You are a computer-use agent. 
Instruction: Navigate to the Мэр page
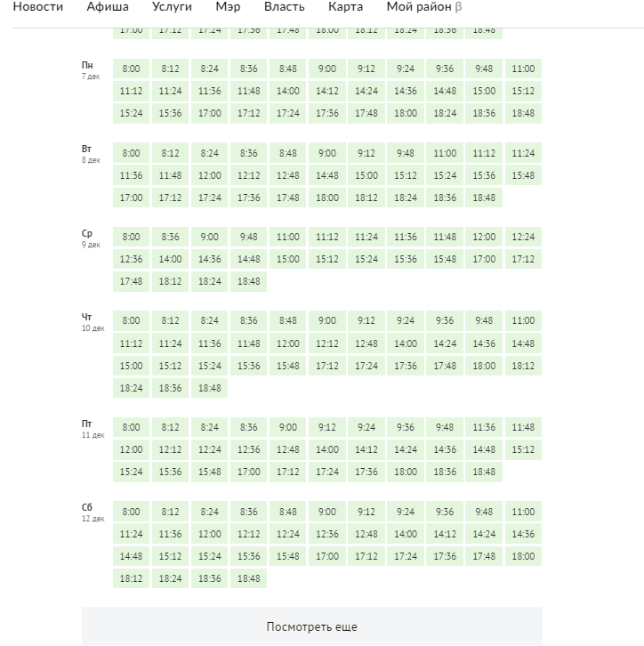[228, 7]
